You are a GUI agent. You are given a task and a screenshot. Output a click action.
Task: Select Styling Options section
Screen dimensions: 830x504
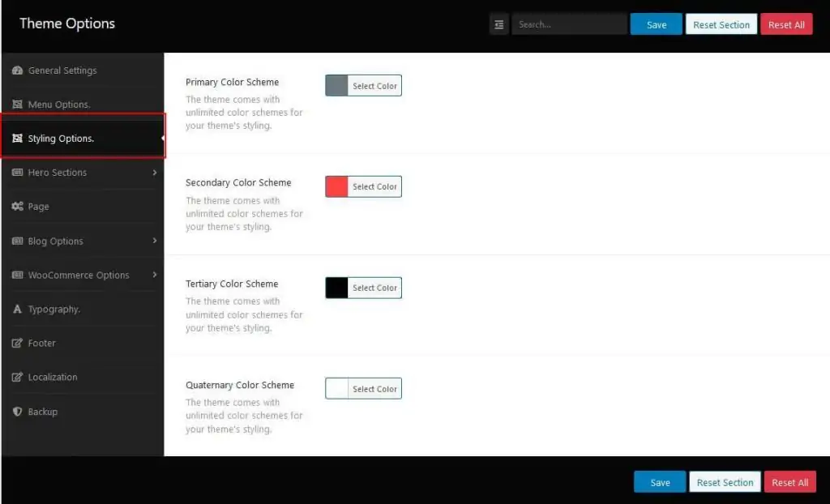tap(83, 139)
